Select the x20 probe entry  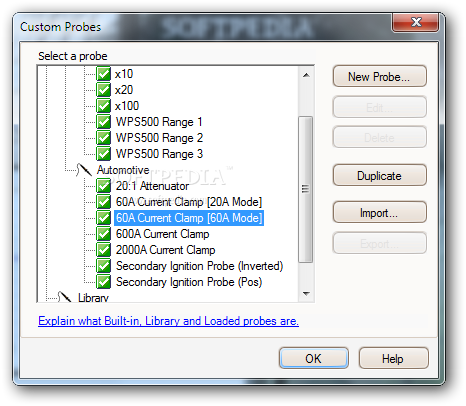coord(124,90)
